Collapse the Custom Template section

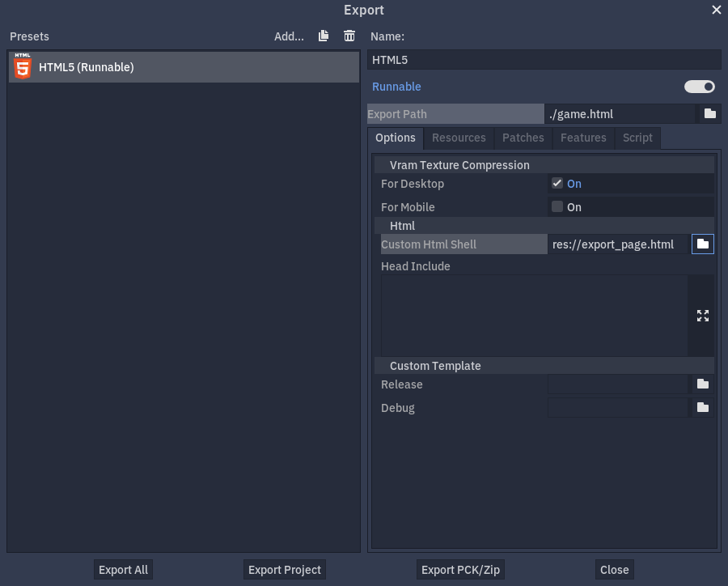tap(435, 366)
